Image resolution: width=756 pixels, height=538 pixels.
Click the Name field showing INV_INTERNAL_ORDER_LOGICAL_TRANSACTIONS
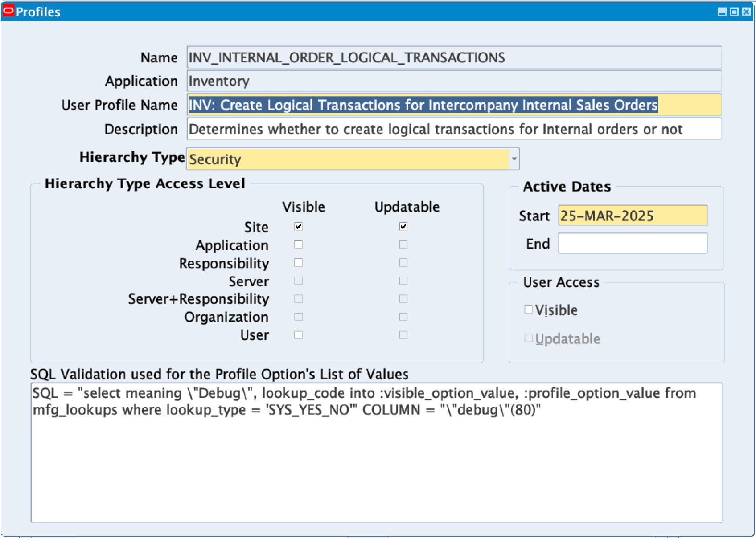click(401, 57)
